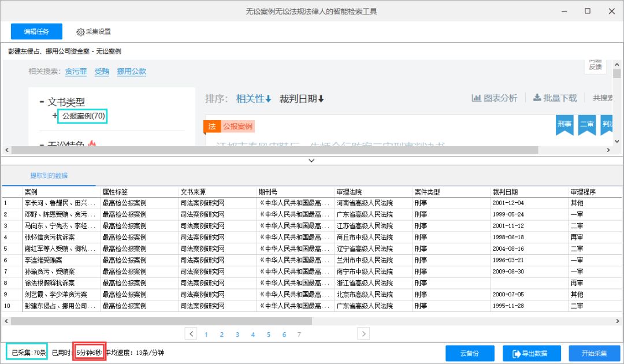Select the 李连维受贿案 row
The width and height of the screenshot is (624, 364).
pyautogui.click(x=311, y=260)
